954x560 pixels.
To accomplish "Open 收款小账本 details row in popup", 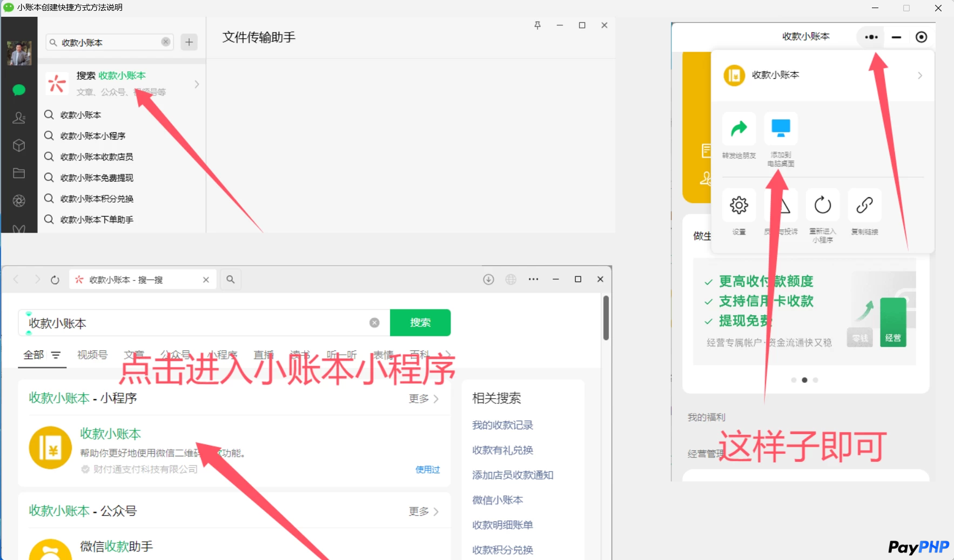I will point(823,75).
